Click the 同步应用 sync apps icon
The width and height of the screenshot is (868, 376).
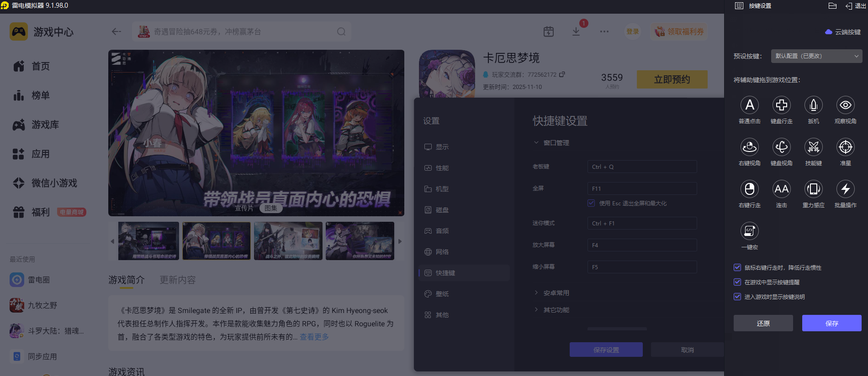(x=17, y=356)
